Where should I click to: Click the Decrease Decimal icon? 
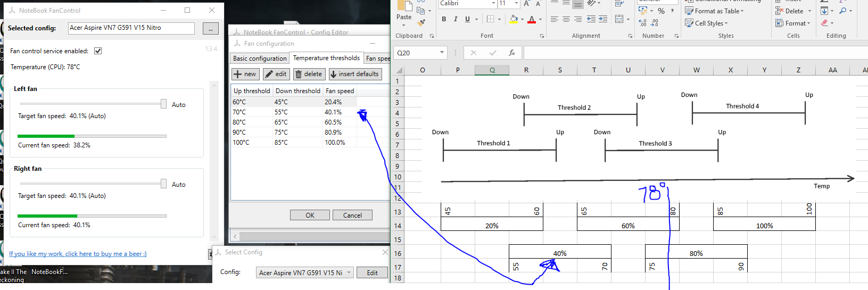[655, 23]
